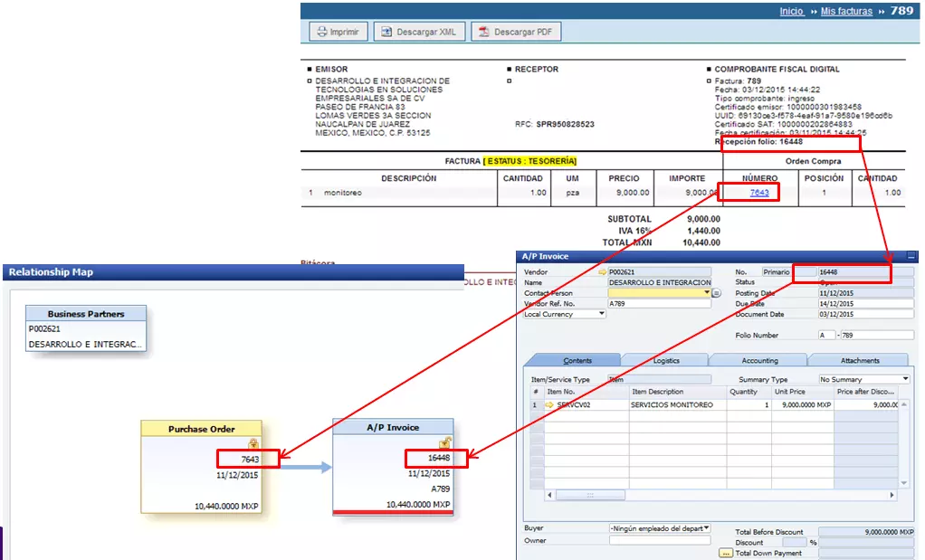Click the lock icon on A/P Invoice box
Screen dimensions: 925x560
click(x=444, y=443)
